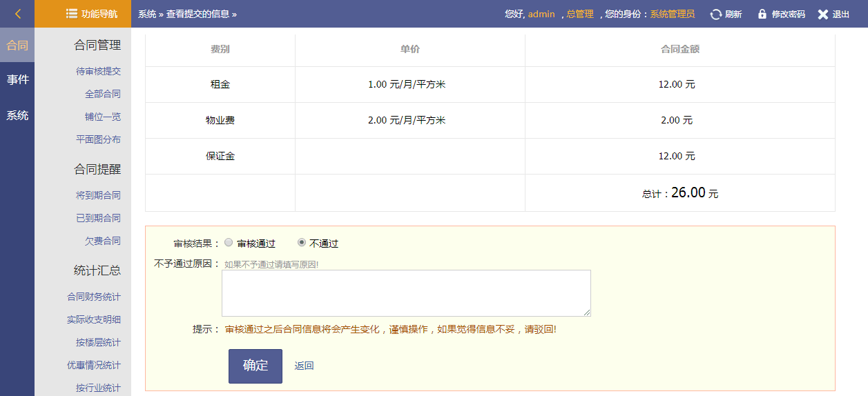Click the 系统管理员 role link
The width and height of the screenshot is (868, 396).
click(x=672, y=14)
